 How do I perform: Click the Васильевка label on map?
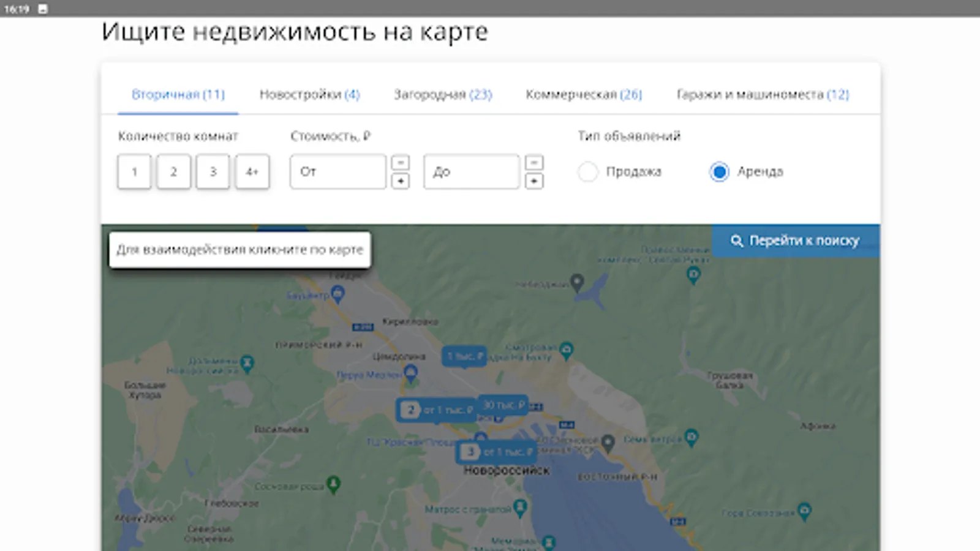(x=281, y=429)
